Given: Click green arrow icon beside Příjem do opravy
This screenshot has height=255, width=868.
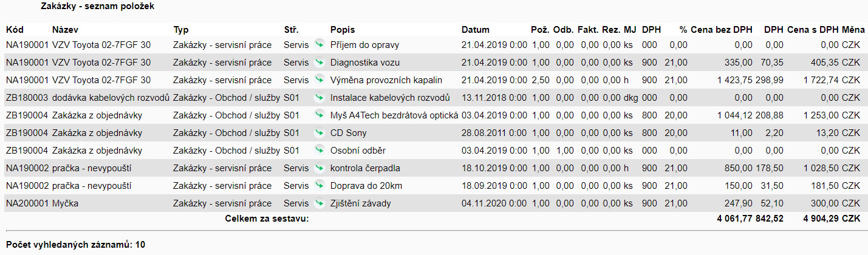Looking at the screenshot, I should tap(320, 44).
